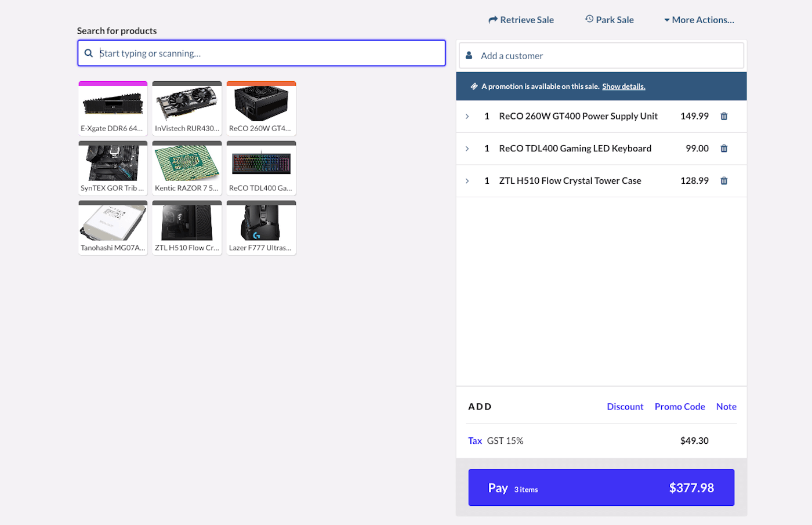Viewport: 812px width, 525px height.
Task: Select the E-Xgate DDR6 product tile
Action: [113, 108]
